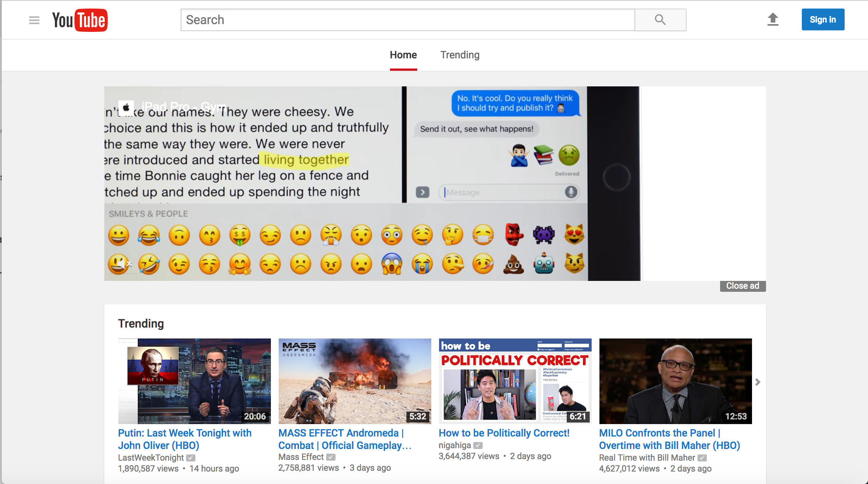Screen dimensions: 868x484
Task: Click the upside-down face emoji
Action: (x=179, y=235)
